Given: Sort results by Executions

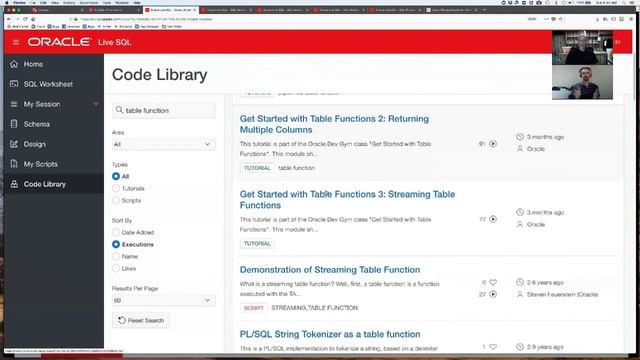Looking at the screenshot, I should click(x=116, y=244).
